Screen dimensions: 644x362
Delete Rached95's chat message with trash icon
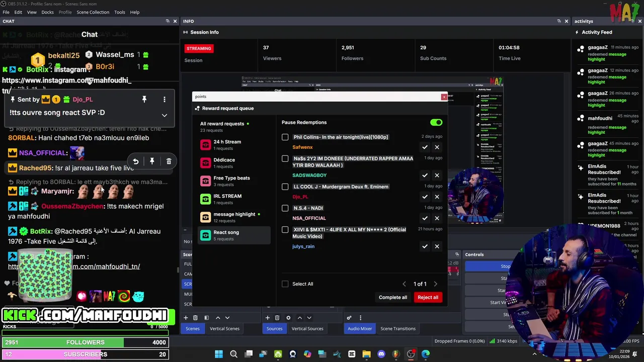coord(169,161)
